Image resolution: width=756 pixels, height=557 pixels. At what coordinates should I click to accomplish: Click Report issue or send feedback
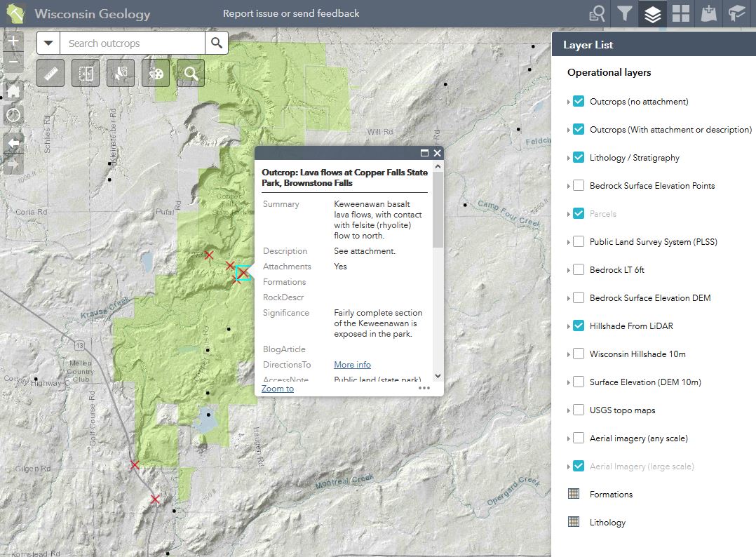291,13
